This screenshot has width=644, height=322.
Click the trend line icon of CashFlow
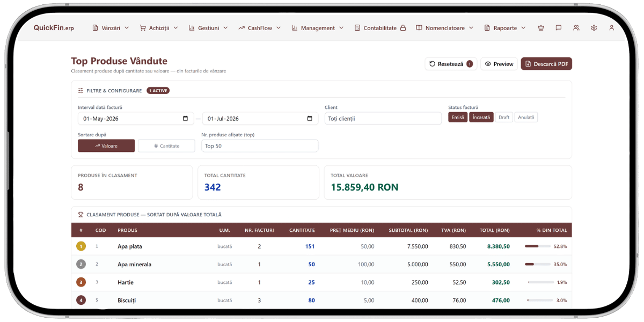pyautogui.click(x=241, y=28)
